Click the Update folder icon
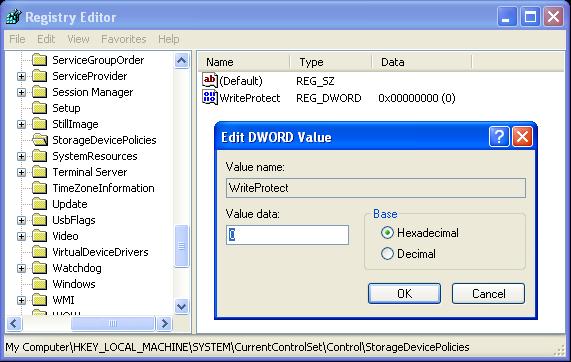This screenshot has width=571, height=362. (39, 204)
